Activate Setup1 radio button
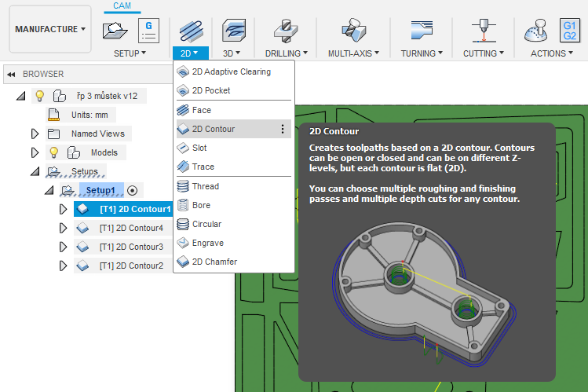588x392 pixels. tap(132, 190)
